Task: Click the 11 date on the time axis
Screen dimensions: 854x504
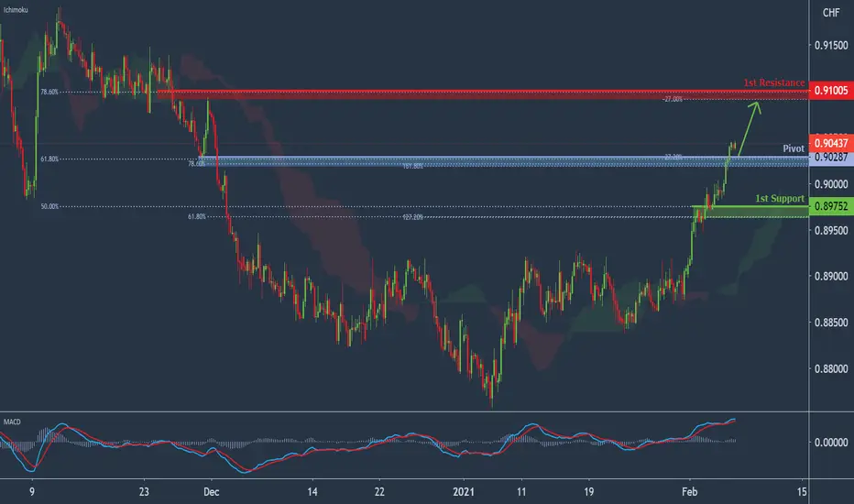Action: point(521,492)
